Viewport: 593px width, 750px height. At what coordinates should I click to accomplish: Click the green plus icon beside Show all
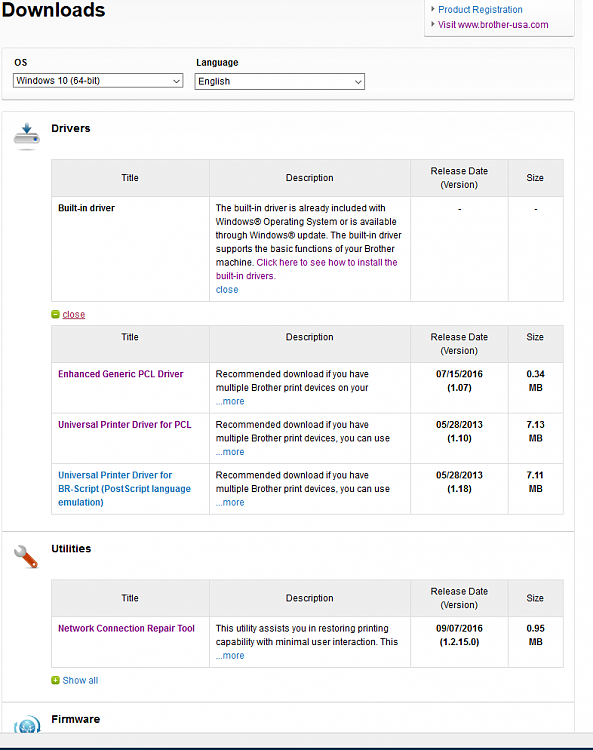pos(55,680)
